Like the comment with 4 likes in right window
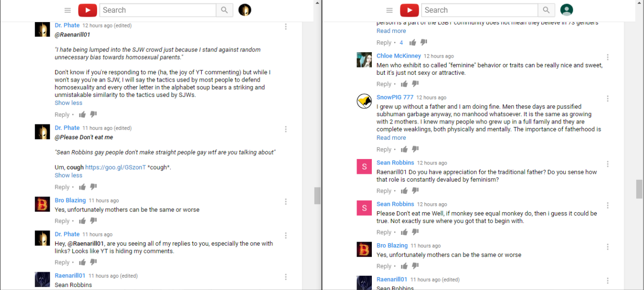644x290 pixels. [x=413, y=43]
